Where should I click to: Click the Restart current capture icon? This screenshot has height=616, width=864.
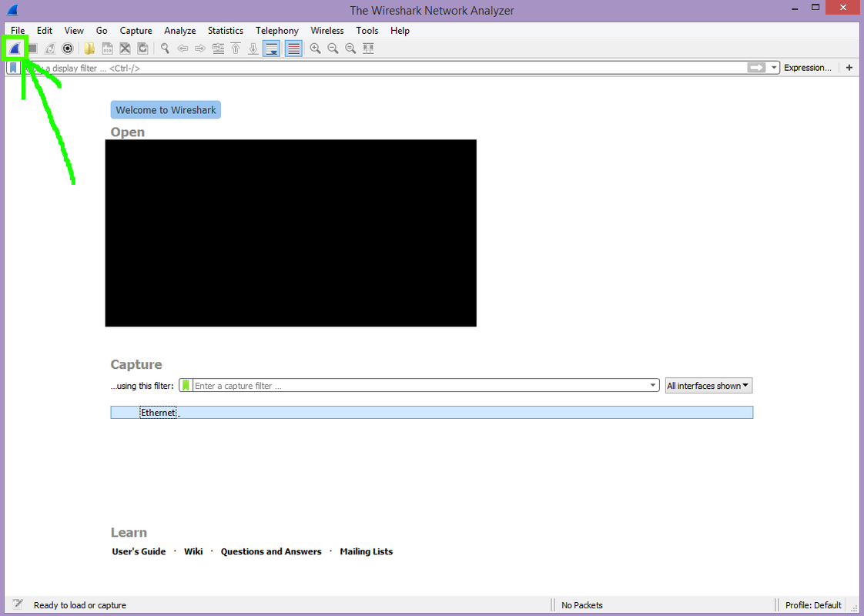click(50, 49)
